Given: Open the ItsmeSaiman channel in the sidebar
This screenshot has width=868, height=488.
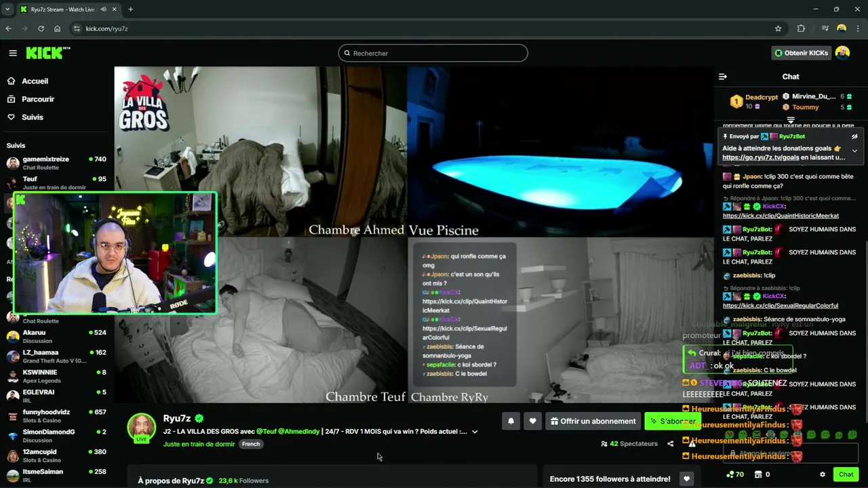Looking at the screenshot, I should point(56,475).
